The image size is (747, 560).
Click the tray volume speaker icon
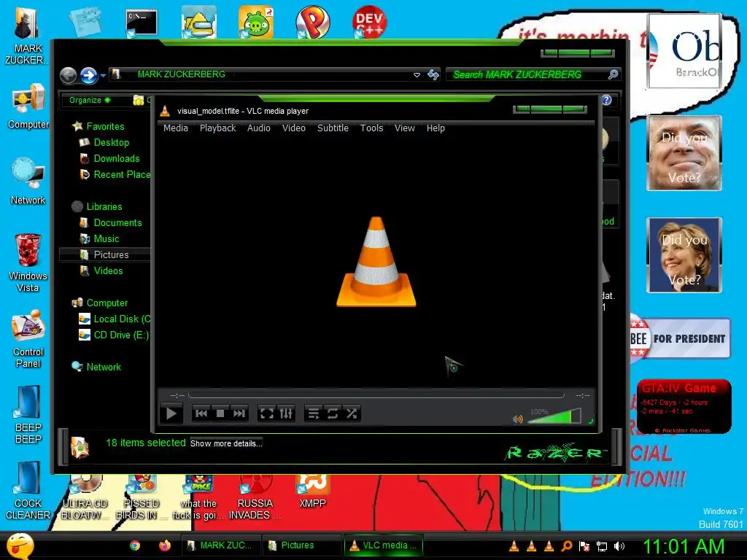coord(619,546)
